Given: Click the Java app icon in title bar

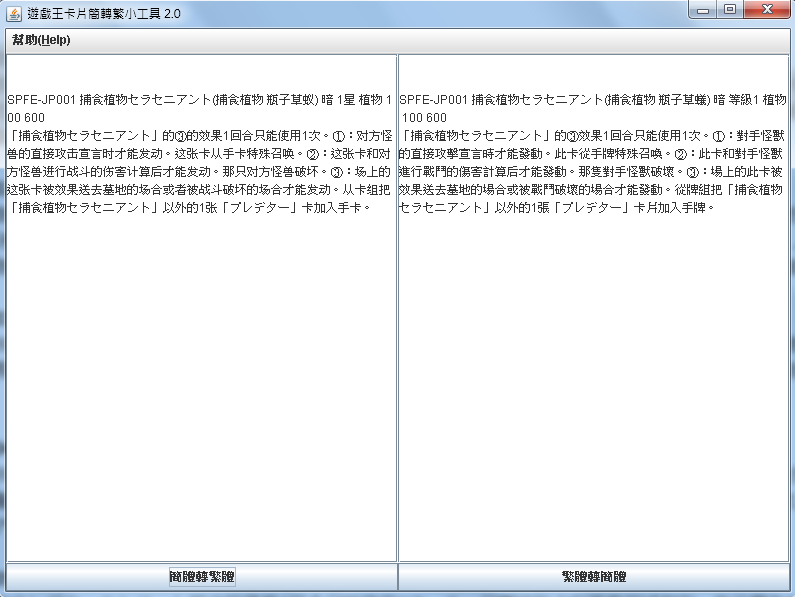Looking at the screenshot, I should (x=14, y=14).
